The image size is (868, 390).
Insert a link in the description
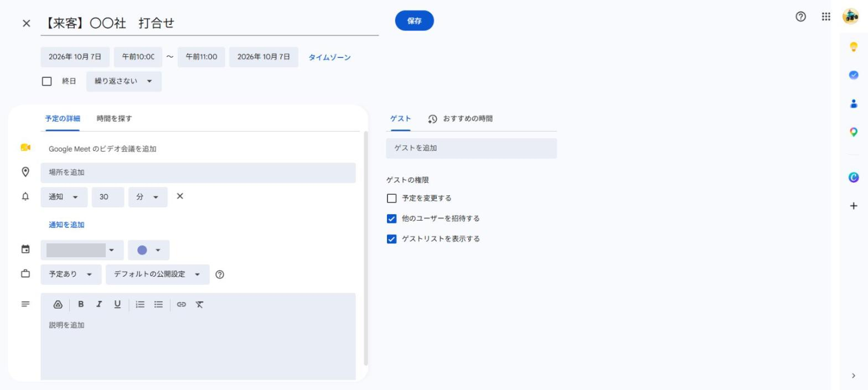182,304
